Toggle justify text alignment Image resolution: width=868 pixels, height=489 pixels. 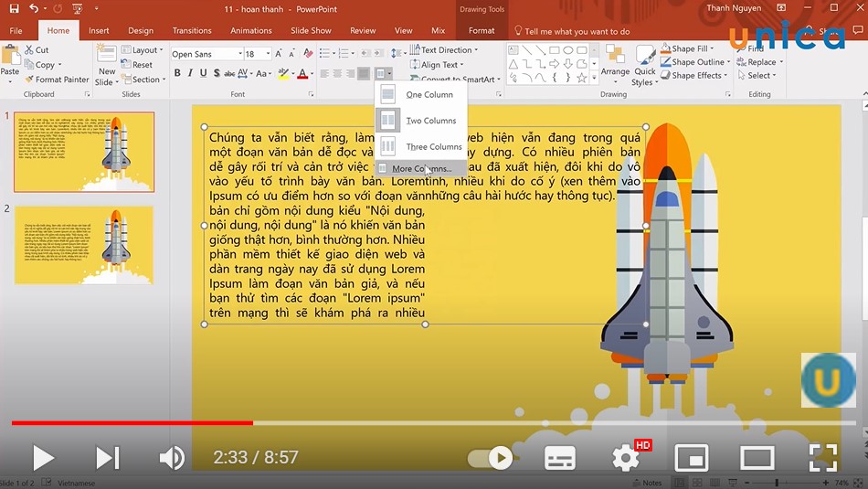pyautogui.click(x=364, y=73)
